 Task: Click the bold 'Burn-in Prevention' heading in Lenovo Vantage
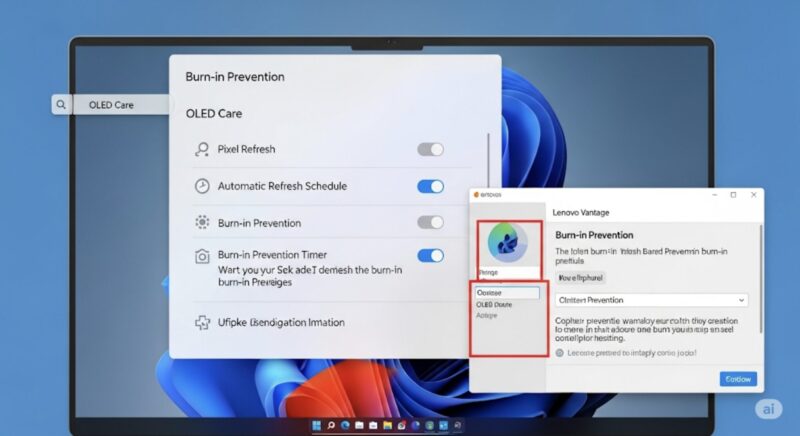594,235
